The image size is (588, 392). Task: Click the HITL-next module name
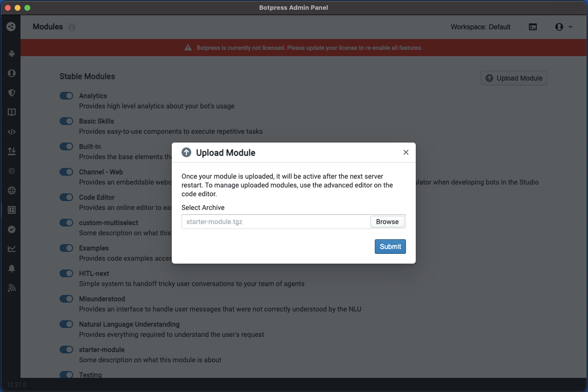coord(94,273)
